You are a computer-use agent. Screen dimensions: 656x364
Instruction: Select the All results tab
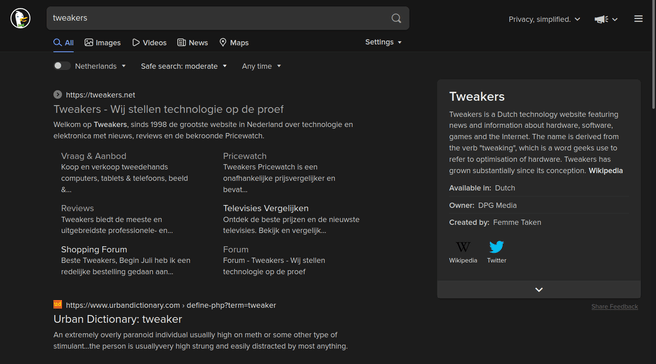tap(64, 43)
